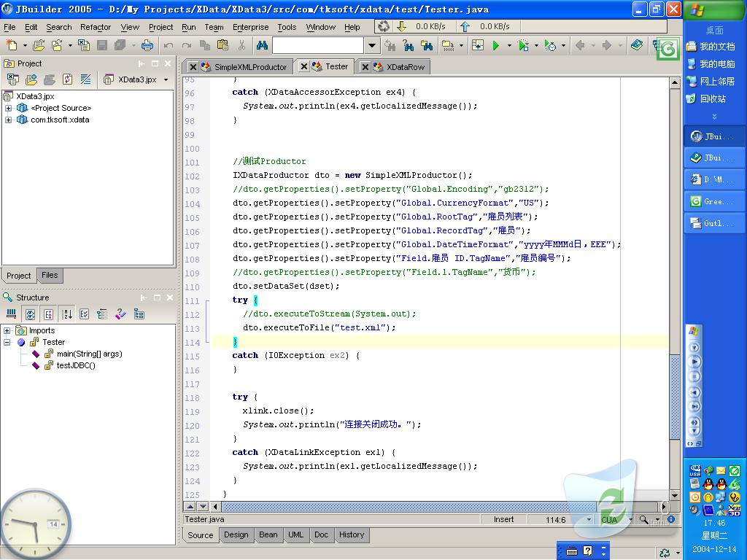747x560 pixels.
Task: Click the New file toolbar icon
Action: [11, 45]
